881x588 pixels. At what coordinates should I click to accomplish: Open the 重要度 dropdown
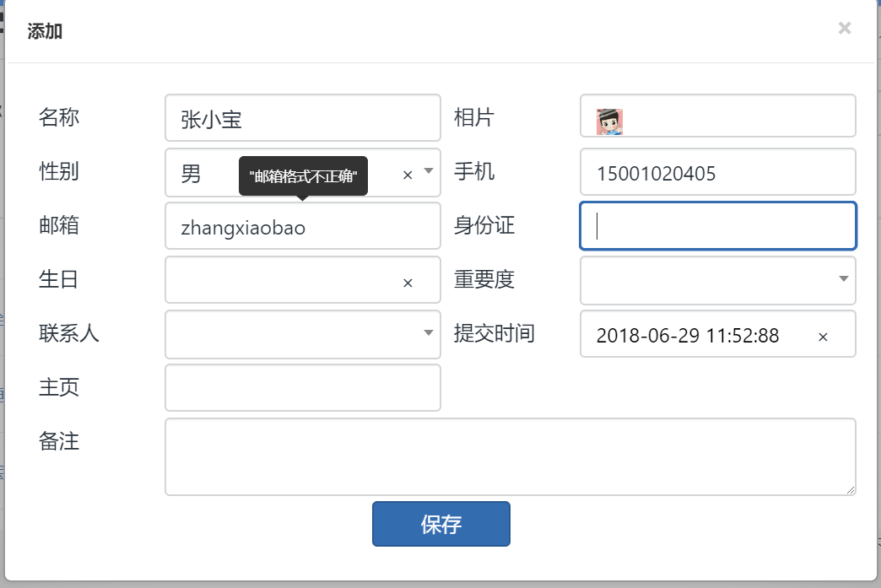pos(717,279)
